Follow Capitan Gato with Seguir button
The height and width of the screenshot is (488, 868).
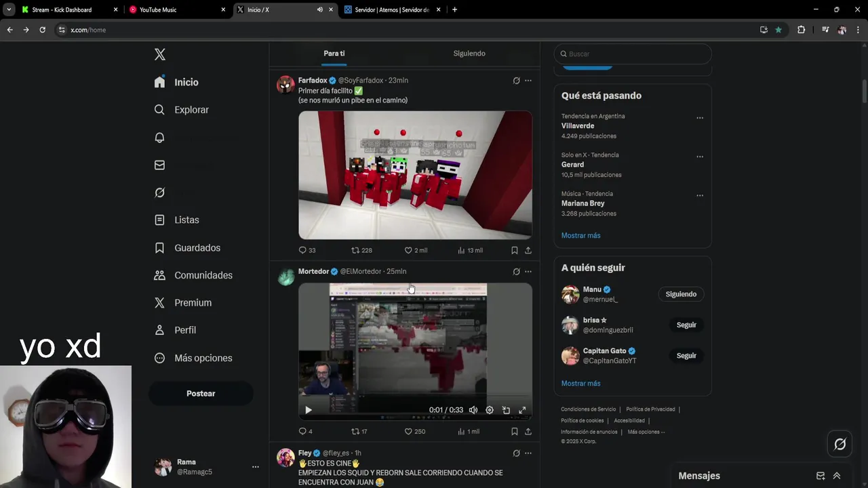(686, 356)
